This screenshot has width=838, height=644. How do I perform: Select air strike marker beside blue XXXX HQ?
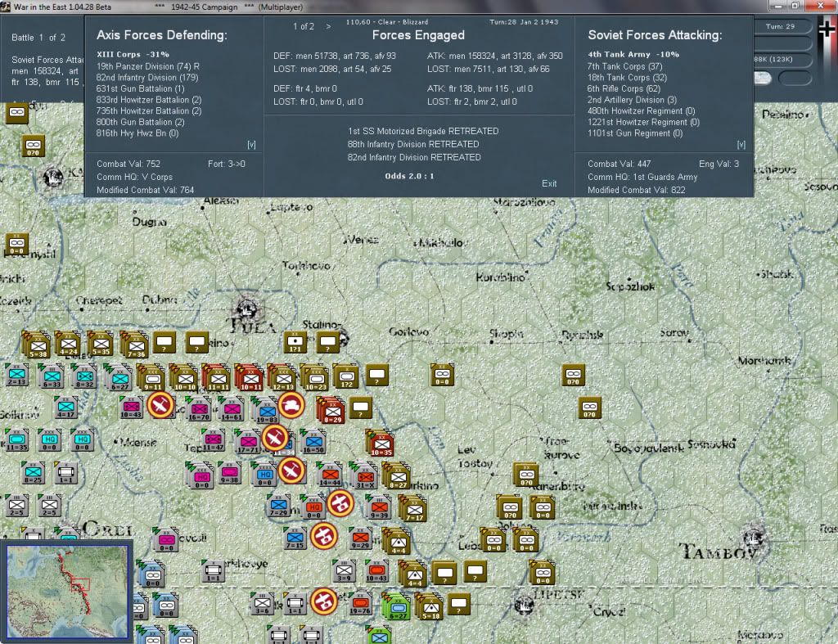[291, 471]
